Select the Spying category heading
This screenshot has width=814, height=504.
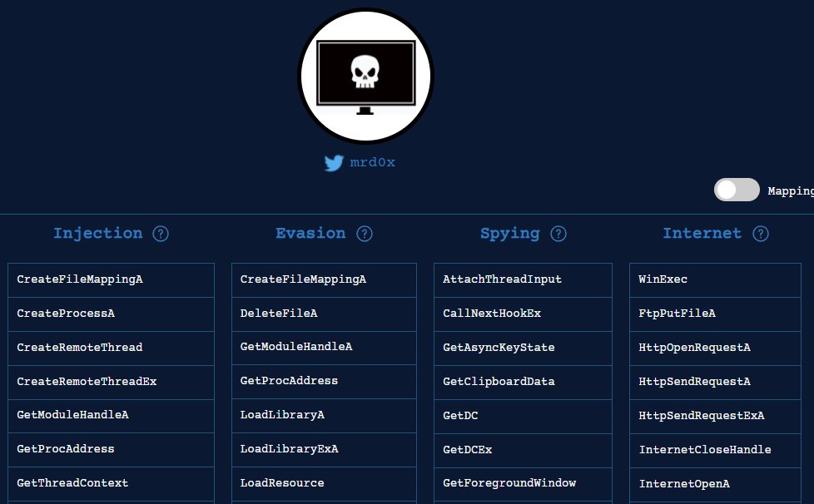(509, 234)
